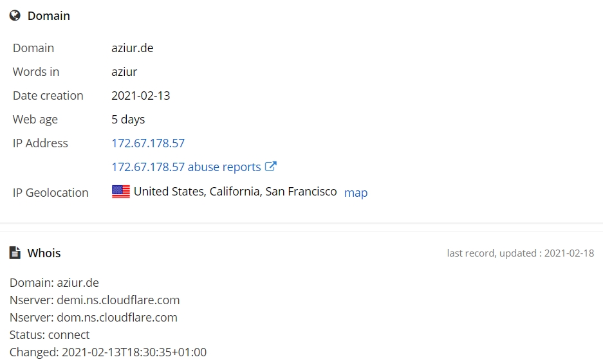Select the aziur.de domain value
The height and width of the screenshot is (364, 603).
pos(133,48)
